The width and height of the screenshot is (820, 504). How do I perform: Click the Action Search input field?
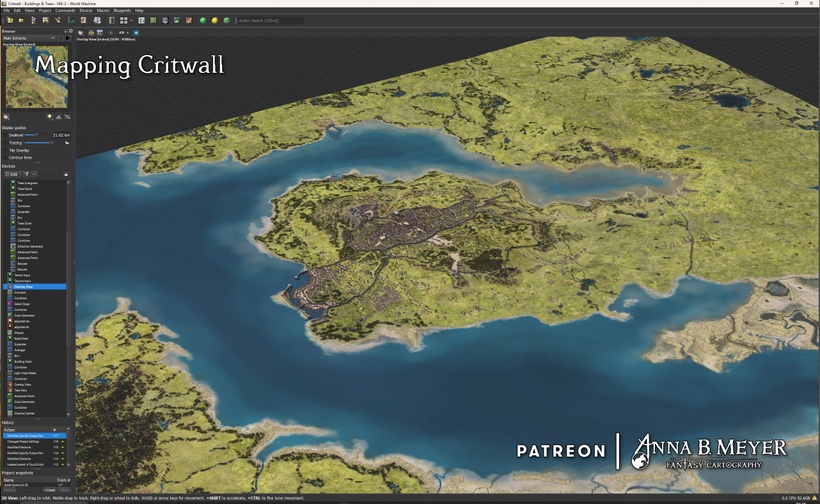point(263,20)
